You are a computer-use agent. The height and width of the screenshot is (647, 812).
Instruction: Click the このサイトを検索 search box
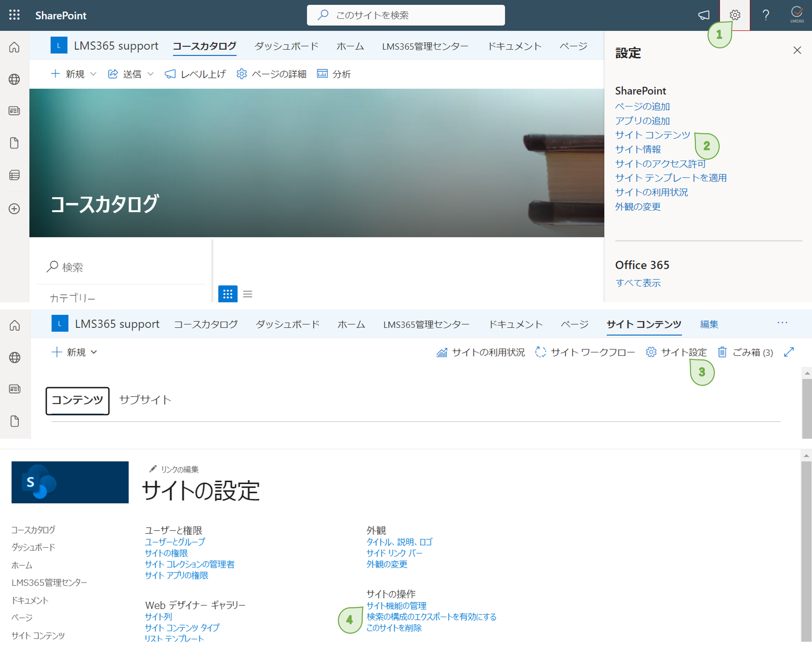406,15
